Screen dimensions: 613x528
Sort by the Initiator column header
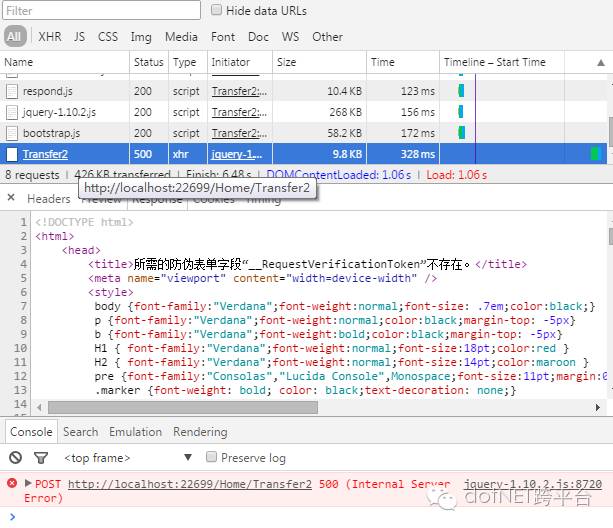tap(240, 62)
